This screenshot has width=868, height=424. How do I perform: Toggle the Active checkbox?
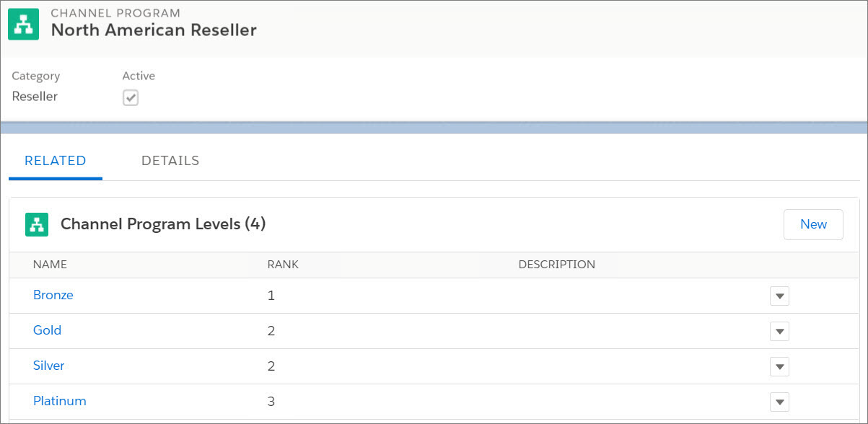(130, 98)
